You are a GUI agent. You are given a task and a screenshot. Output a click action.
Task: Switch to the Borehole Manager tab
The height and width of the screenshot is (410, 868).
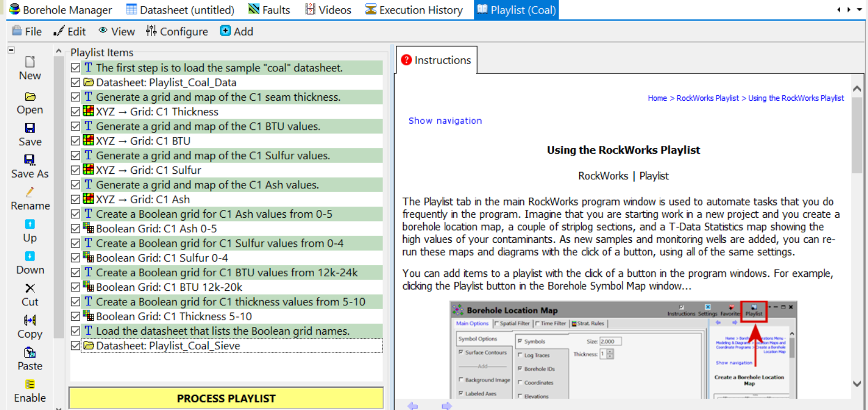(60, 10)
